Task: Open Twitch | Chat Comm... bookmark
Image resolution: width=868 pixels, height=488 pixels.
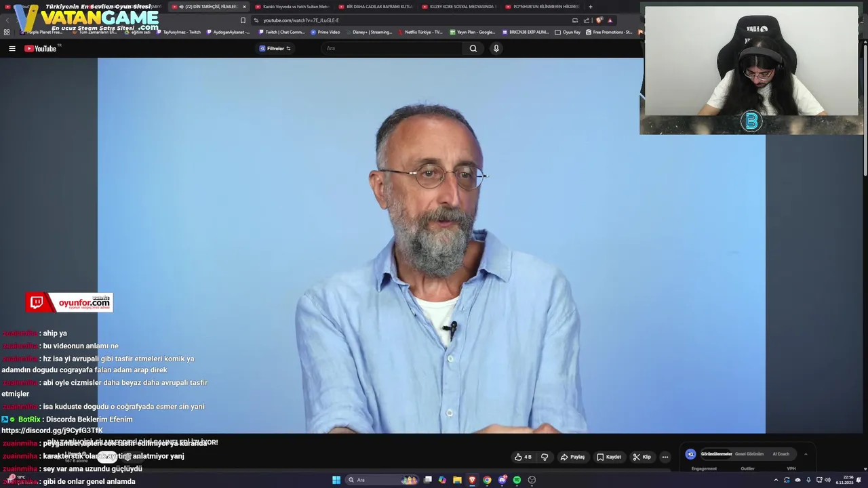Action: tap(282, 32)
